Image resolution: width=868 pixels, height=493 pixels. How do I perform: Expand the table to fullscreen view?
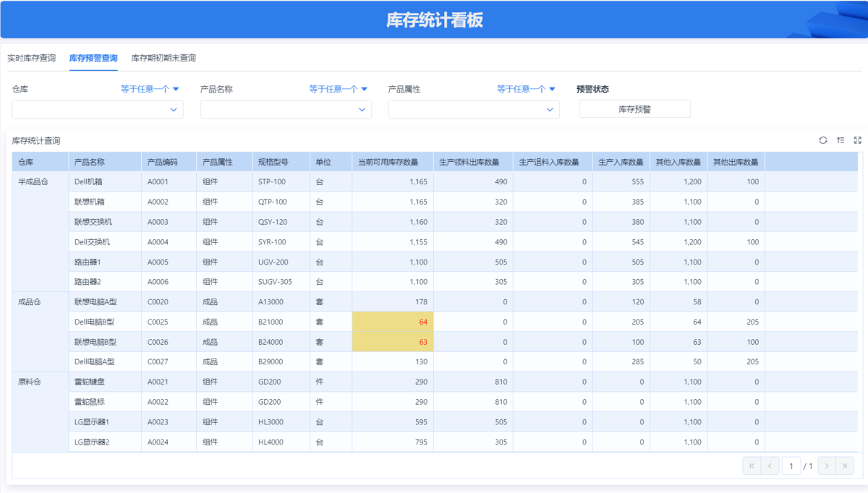coord(857,140)
